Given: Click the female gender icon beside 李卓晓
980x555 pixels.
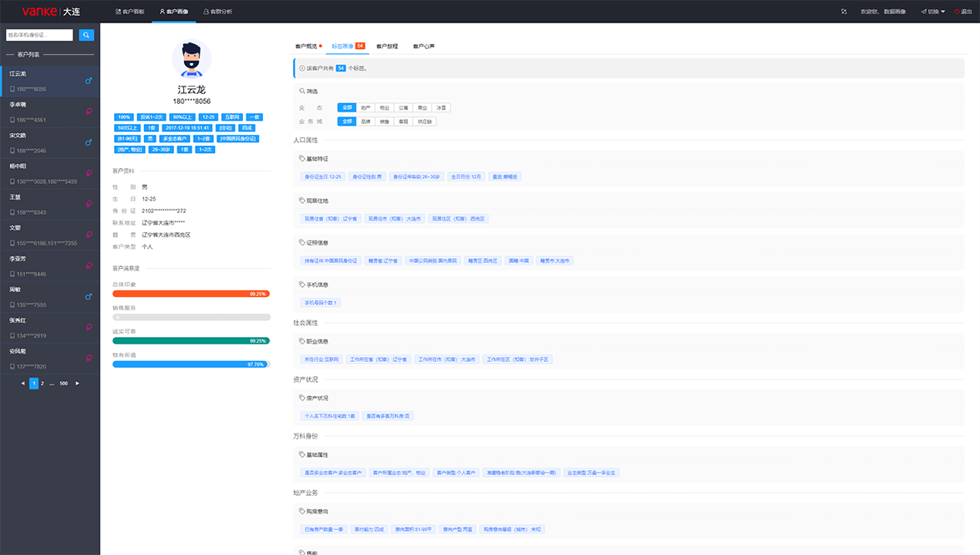Looking at the screenshot, I should click(x=89, y=111).
